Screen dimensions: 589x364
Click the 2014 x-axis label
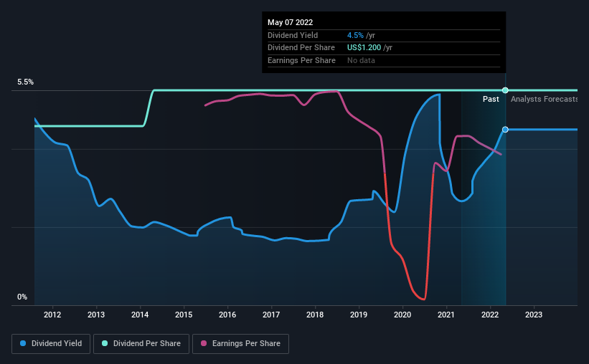140,315
